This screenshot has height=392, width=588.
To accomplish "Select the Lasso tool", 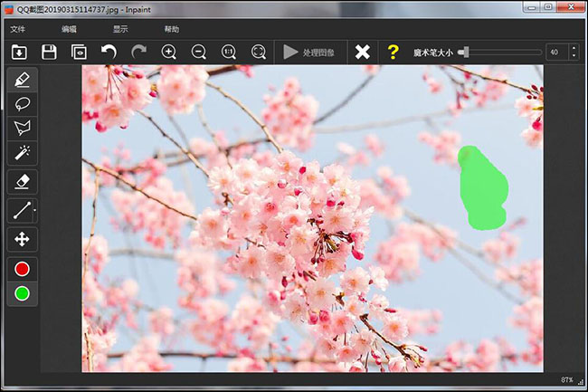I will [22, 104].
